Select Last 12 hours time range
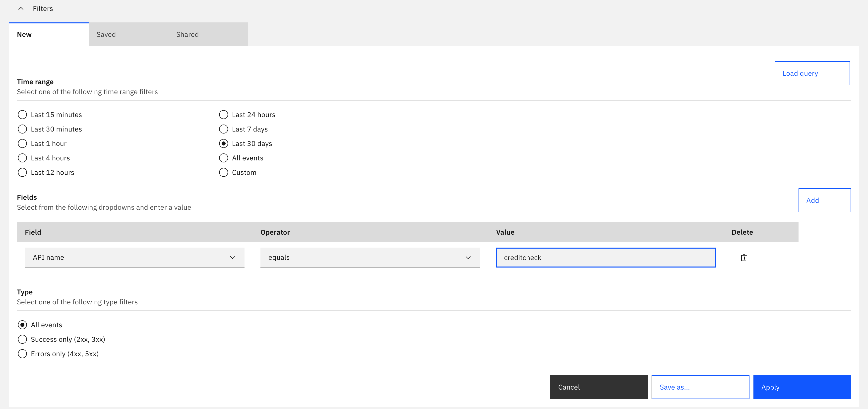Image resolution: width=868 pixels, height=409 pixels. pos(22,173)
